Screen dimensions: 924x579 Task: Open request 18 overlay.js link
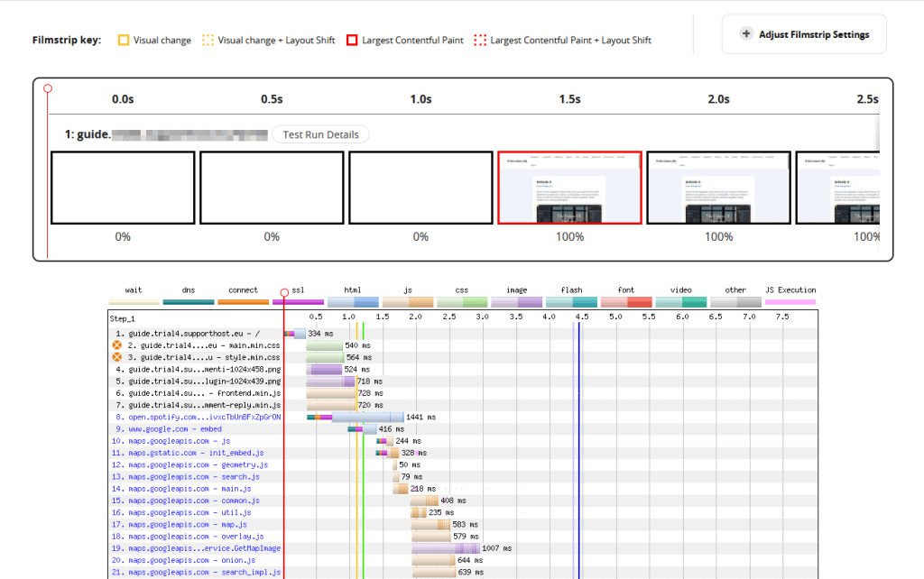(188, 537)
